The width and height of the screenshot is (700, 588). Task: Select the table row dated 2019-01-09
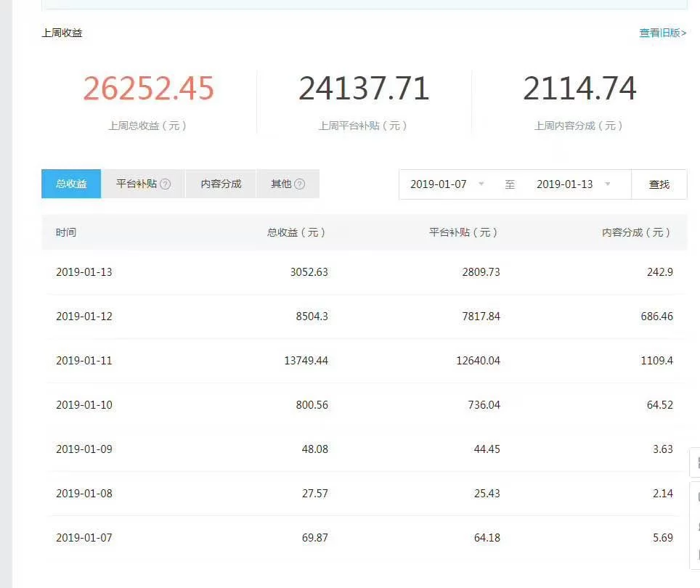tap(363, 449)
